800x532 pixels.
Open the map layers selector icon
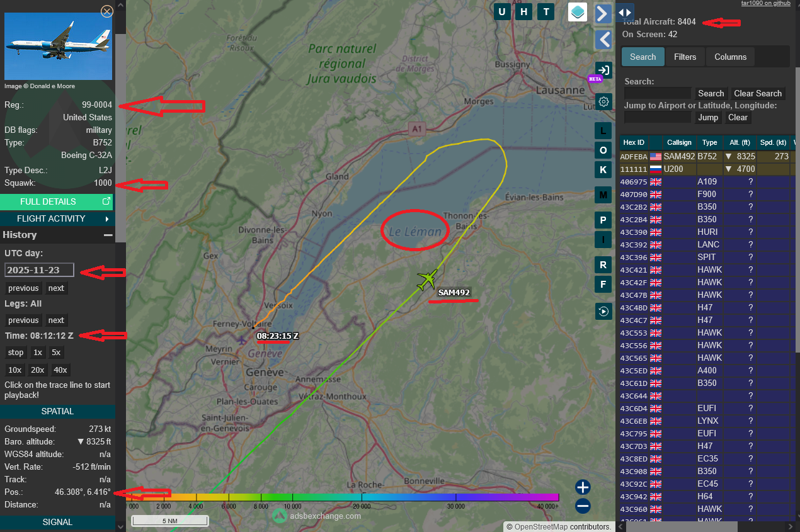pos(578,12)
